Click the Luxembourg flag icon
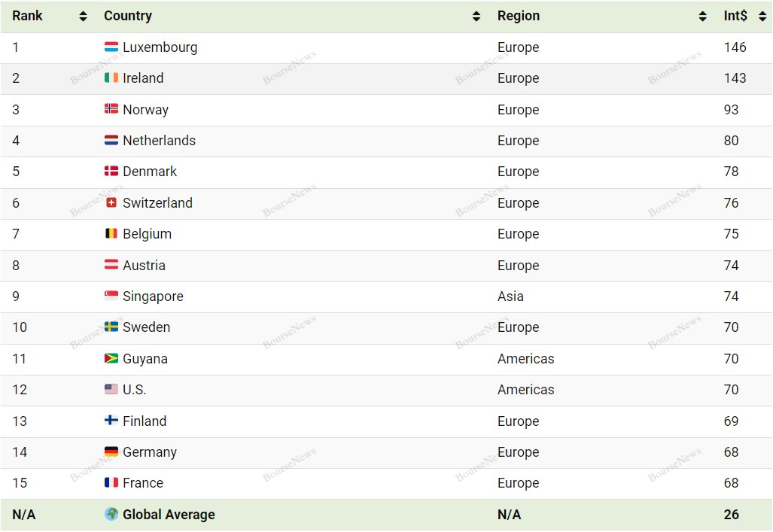Screen dimensions: 773x532 tap(111, 47)
